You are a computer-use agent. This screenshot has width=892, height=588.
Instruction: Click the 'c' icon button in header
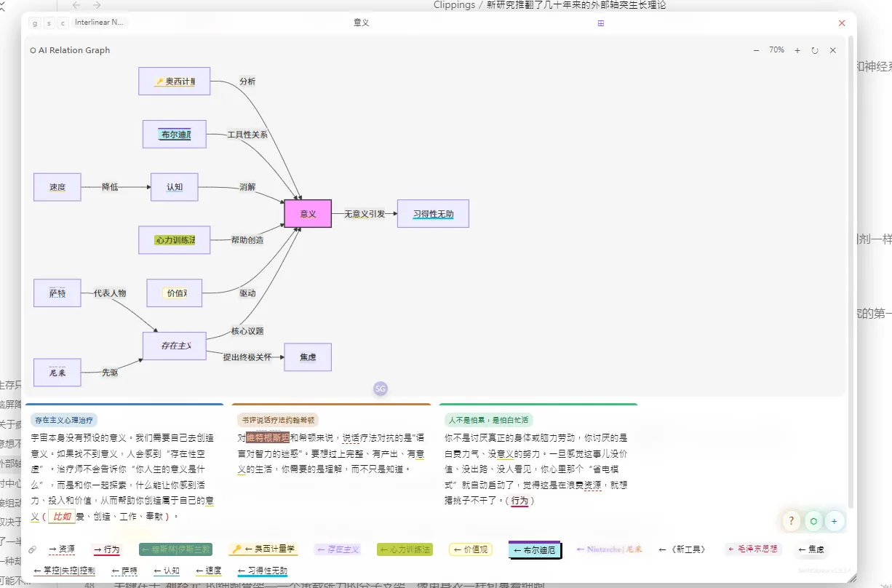click(x=63, y=23)
